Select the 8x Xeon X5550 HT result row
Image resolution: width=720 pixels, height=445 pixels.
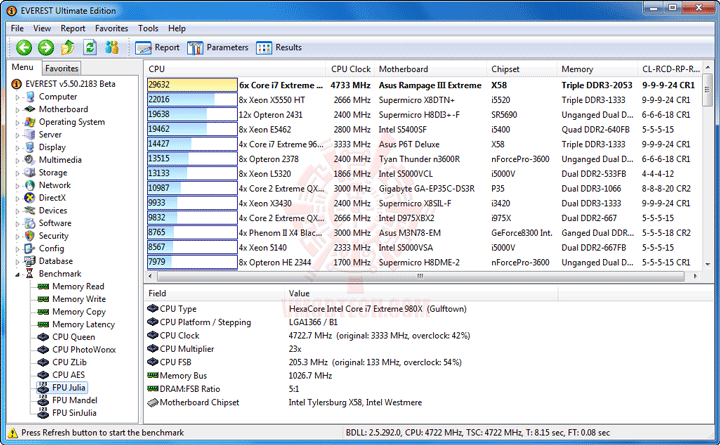coord(424,100)
